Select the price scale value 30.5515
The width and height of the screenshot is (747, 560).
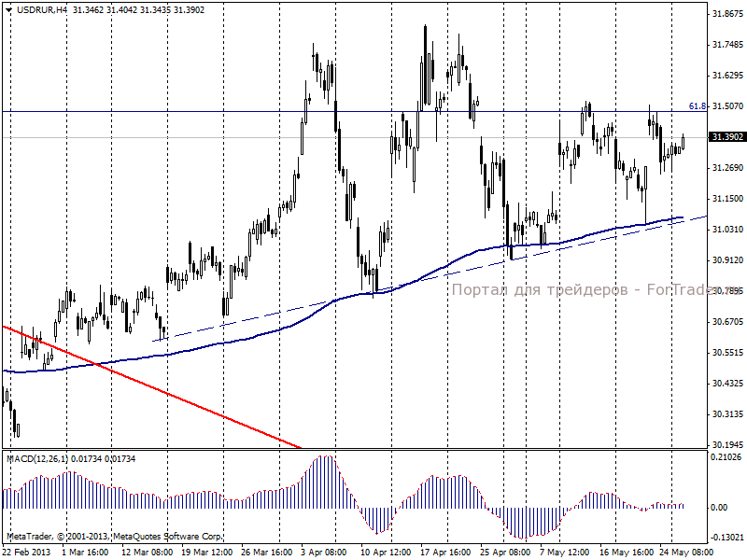click(727, 353)
